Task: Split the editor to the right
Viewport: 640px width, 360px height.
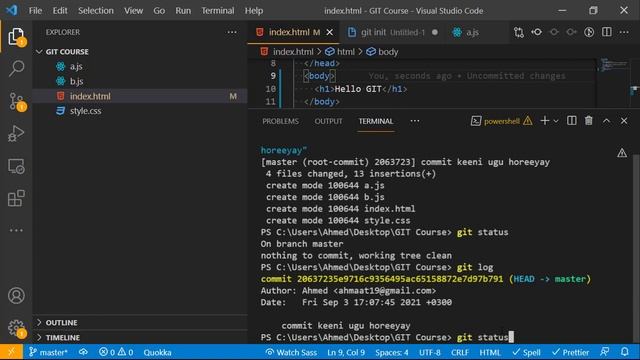Action: 607,32
